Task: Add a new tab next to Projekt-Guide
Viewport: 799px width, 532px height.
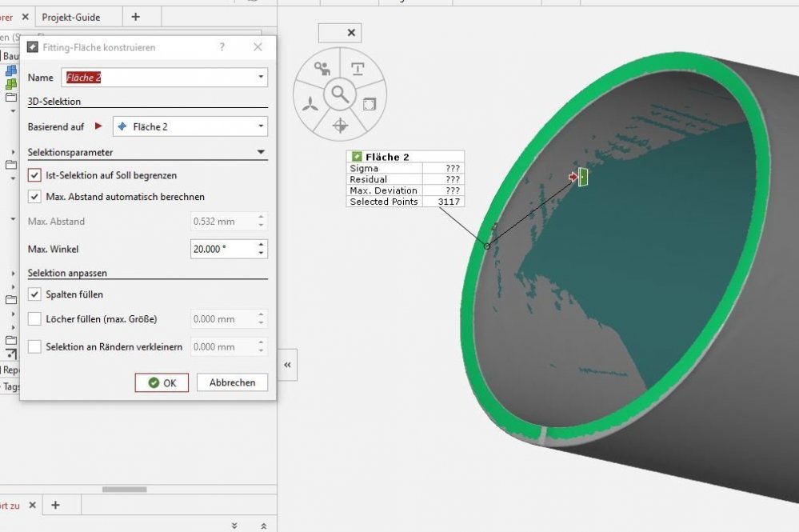Action: tap(135, 17)
